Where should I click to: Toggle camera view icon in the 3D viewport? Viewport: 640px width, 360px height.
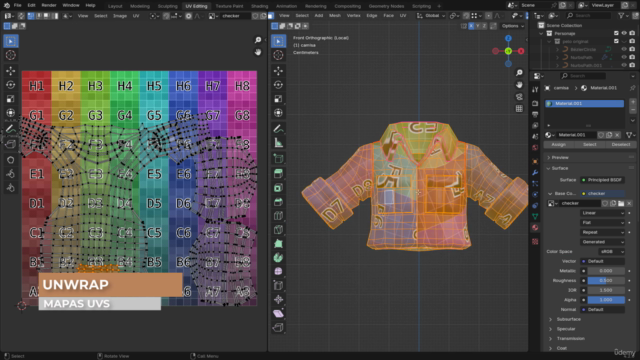[519, 97]
